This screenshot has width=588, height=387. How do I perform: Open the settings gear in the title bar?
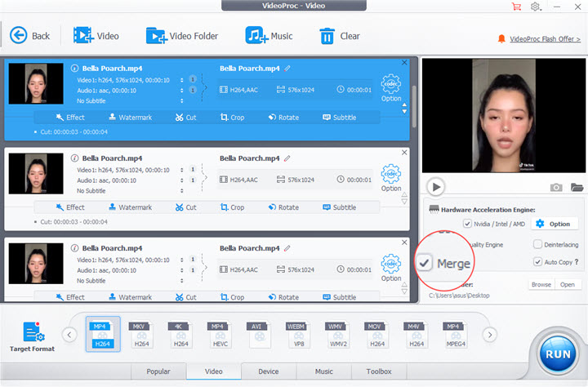click(535, 7)
